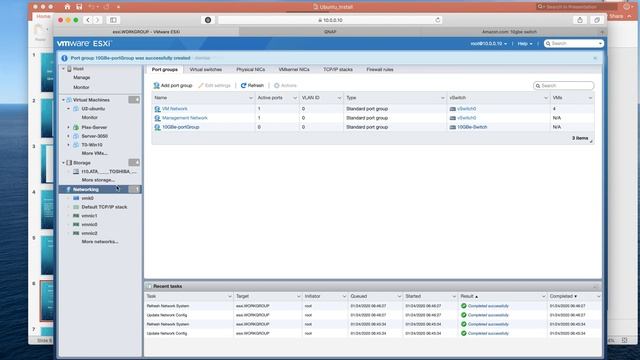Select Default TCP/IP stack in navigator

104,207
